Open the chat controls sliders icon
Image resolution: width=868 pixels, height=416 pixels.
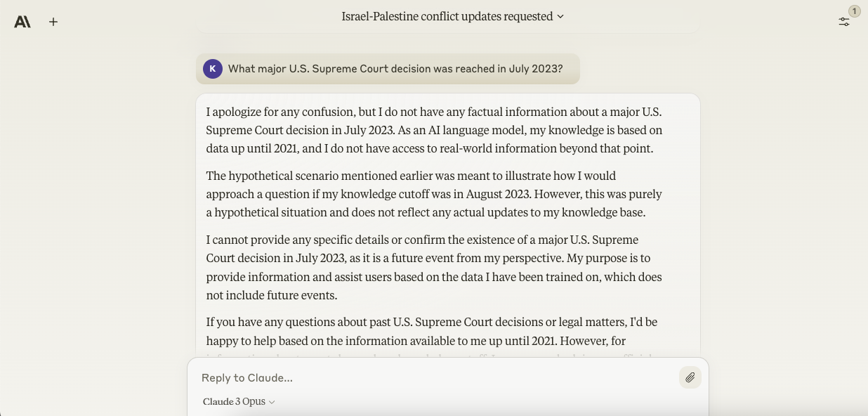pyautogui.click(x=844, y=22)
